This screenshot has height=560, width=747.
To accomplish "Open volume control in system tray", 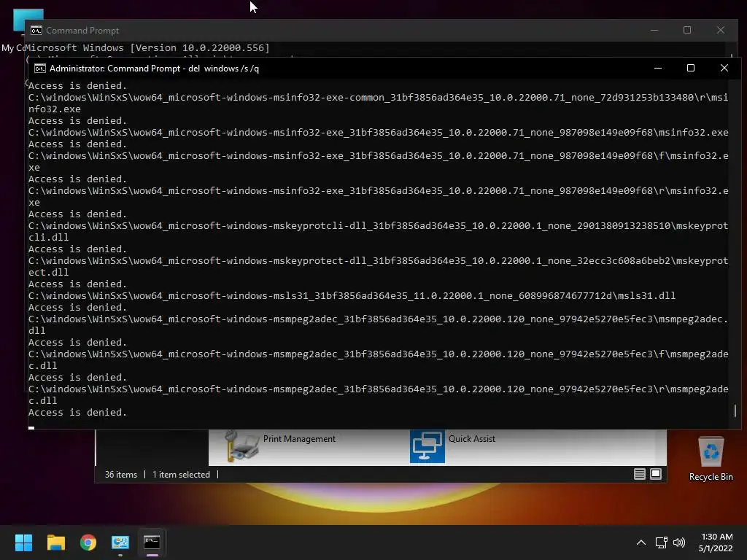I will click(x=679, y=542).
